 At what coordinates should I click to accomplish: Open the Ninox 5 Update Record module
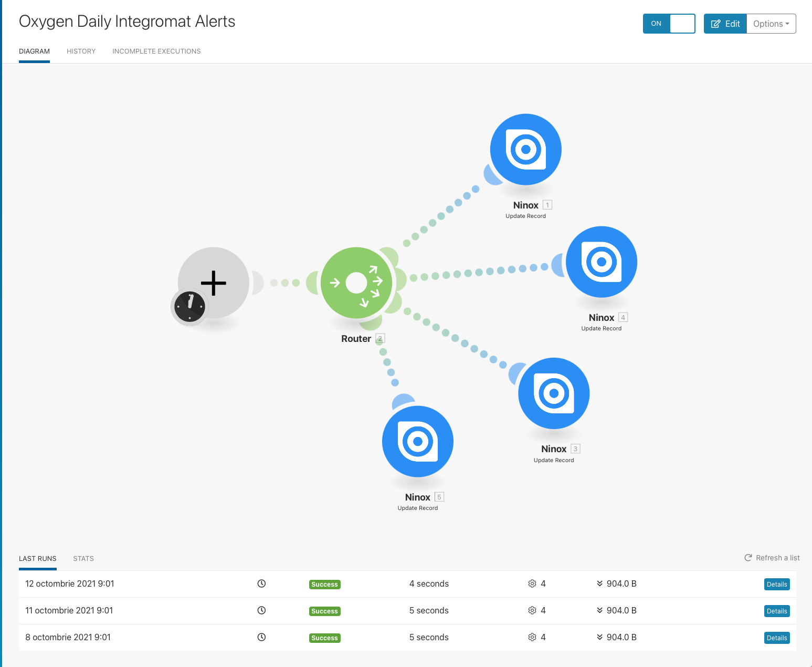click(x=418, y=441)
